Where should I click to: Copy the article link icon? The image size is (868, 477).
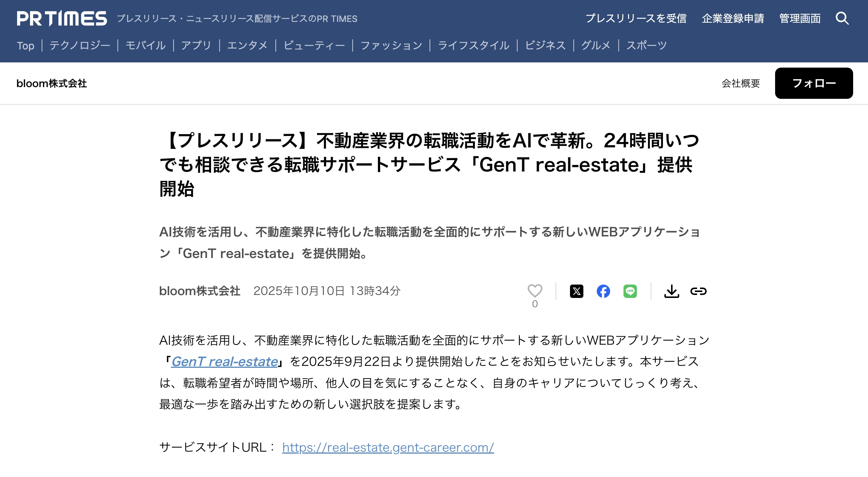pos(698,291)
